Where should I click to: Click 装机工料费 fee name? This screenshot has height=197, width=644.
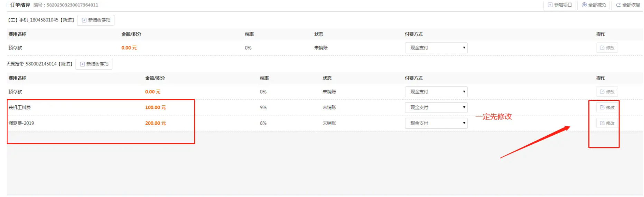(x=20, y=107)
